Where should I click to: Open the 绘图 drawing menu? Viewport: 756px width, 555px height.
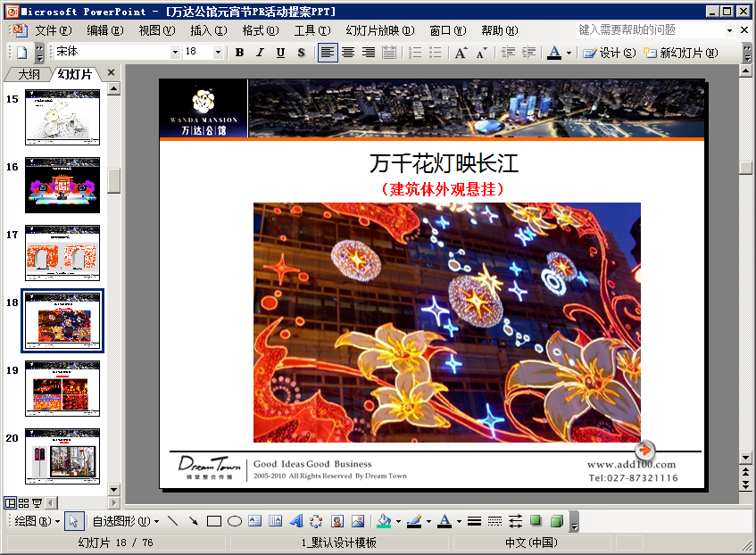click(x=37, y=521)
